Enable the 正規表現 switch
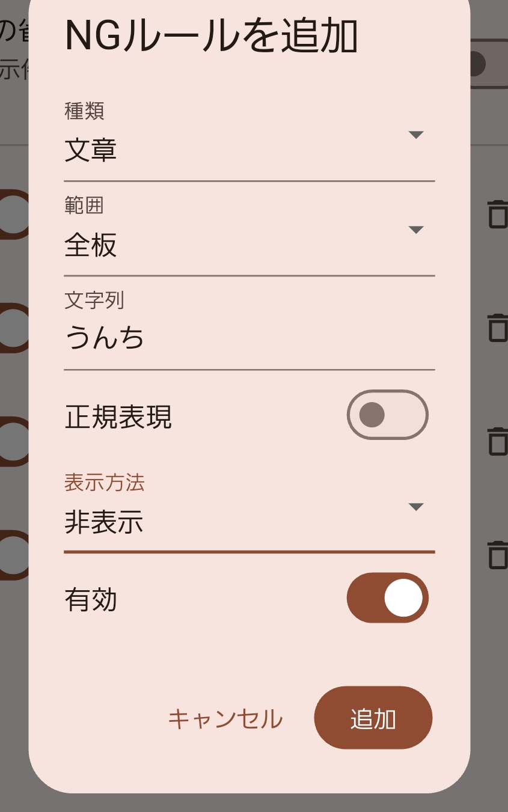The image size is (508, 812). point(388,415)
